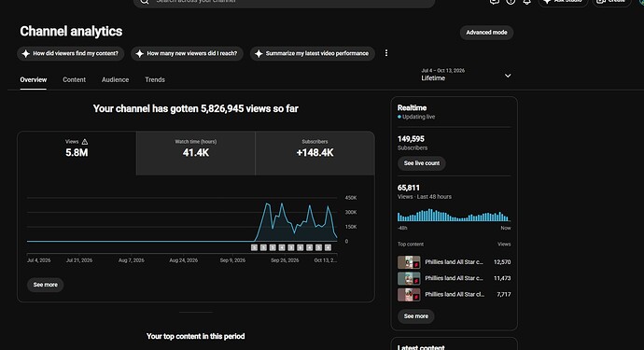
Task: Click the rightmost video-published marker under the chart
Action: (x=328, y=247)
